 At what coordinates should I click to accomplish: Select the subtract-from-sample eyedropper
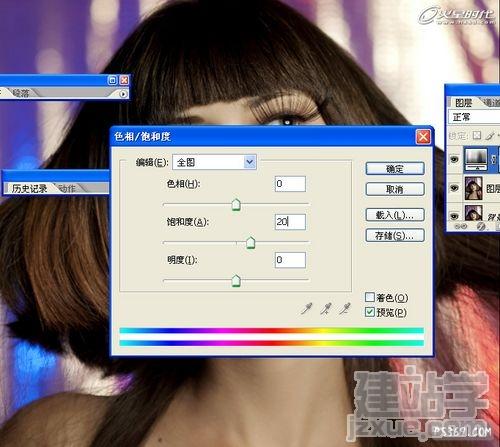pos(345,309)
